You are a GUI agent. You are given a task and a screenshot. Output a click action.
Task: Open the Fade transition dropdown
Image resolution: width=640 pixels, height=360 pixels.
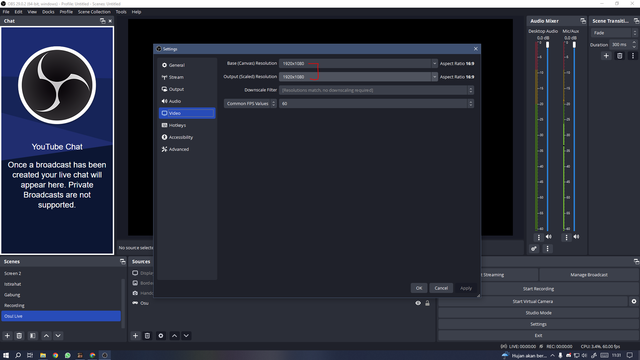pos(614,33)
